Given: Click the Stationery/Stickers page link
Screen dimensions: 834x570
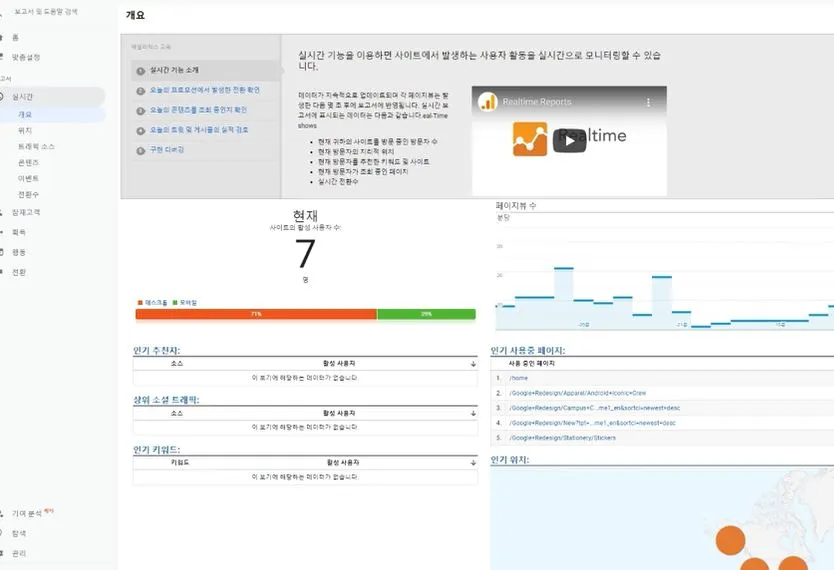Looking at the screenshot, I should [562, 438].
